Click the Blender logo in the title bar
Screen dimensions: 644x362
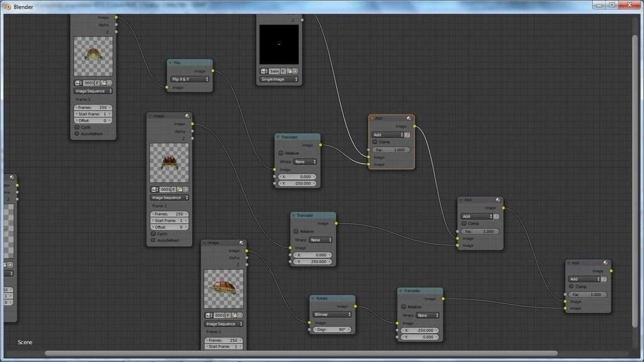click(7, 6)
